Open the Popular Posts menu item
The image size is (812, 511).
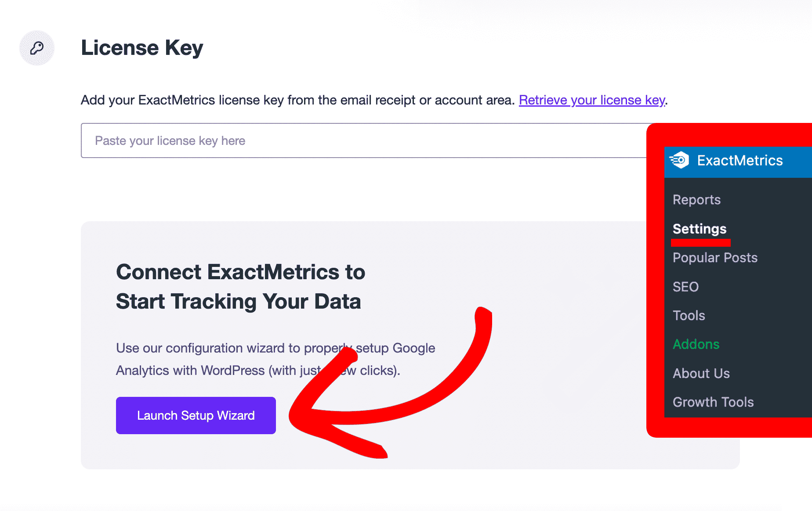(715, 257)
